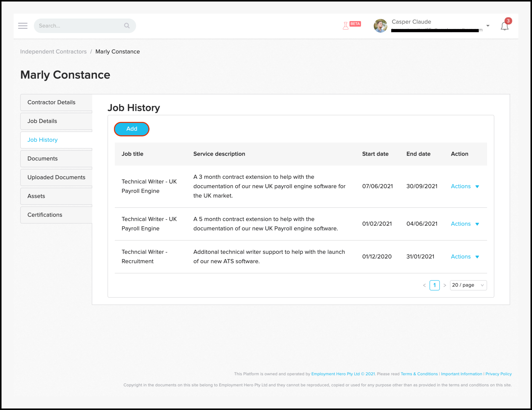
Task: Click in the Search input field
Action: pyautogui.click(x=78, y=26)
